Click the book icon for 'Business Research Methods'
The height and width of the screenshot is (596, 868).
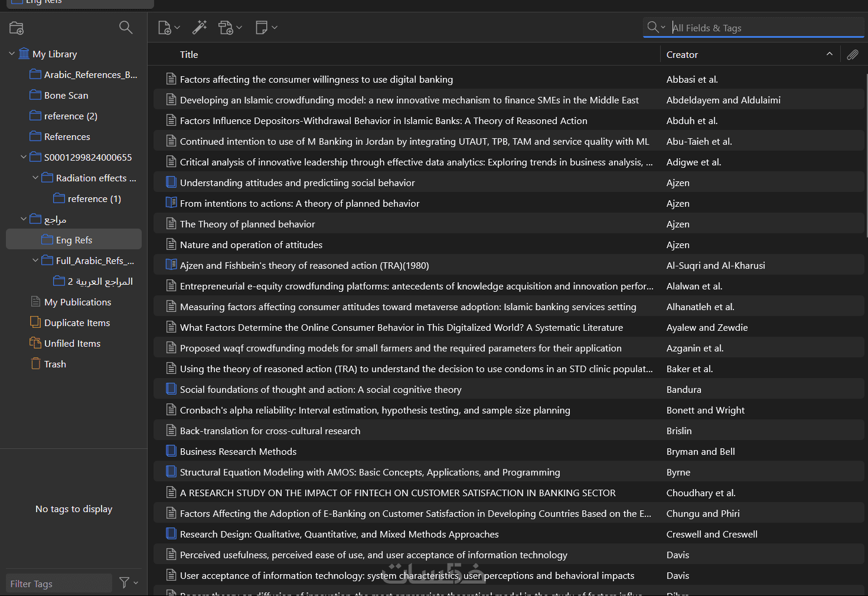tap(171, 451)
